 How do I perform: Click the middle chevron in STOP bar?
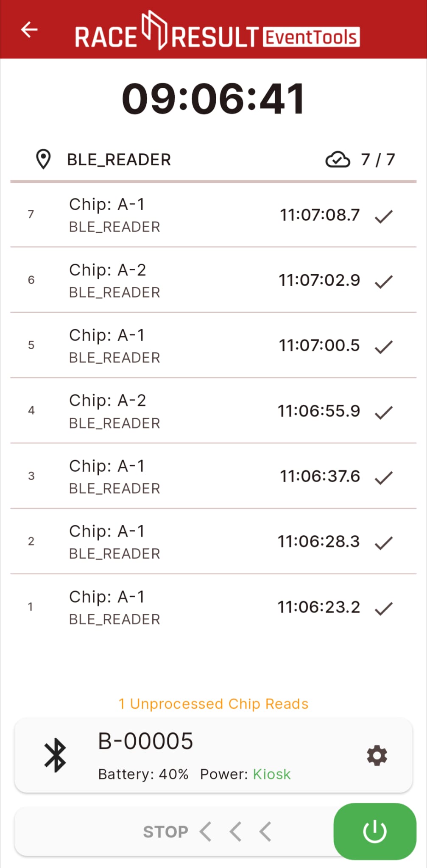(x=235, y=831)
